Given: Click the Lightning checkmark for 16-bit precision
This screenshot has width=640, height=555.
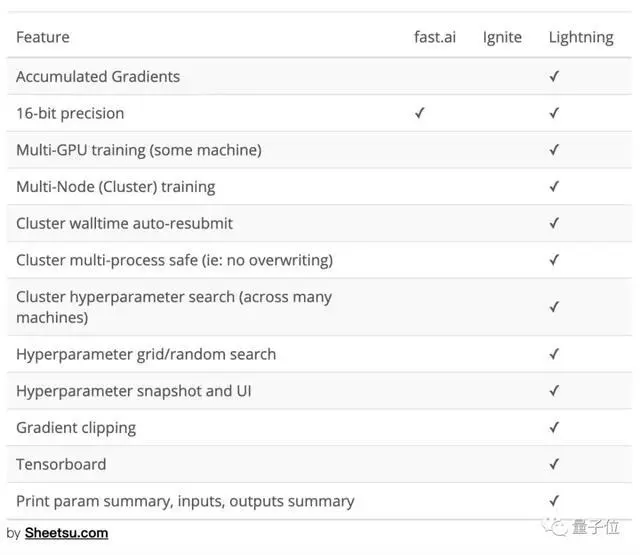Looking at the screenshot, I should (x=554, y=113).
